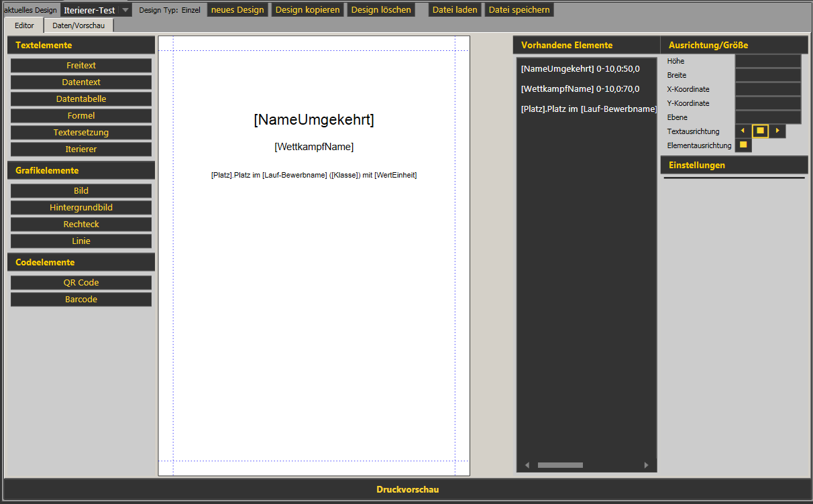Click the Ebene input field
The width and height of the screenshot is (813, 504).
768,117
